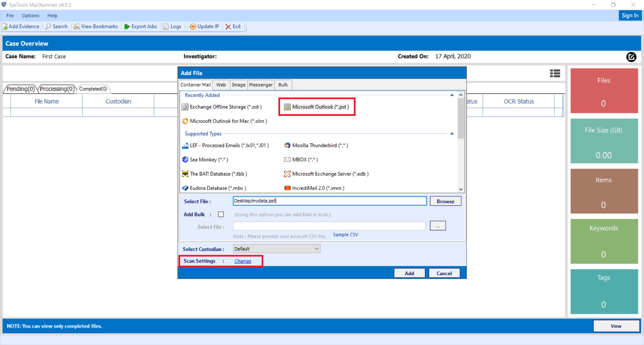Click Add in the Add File dialog
This screenshot has width=644, height=345.
pos(410,273)
